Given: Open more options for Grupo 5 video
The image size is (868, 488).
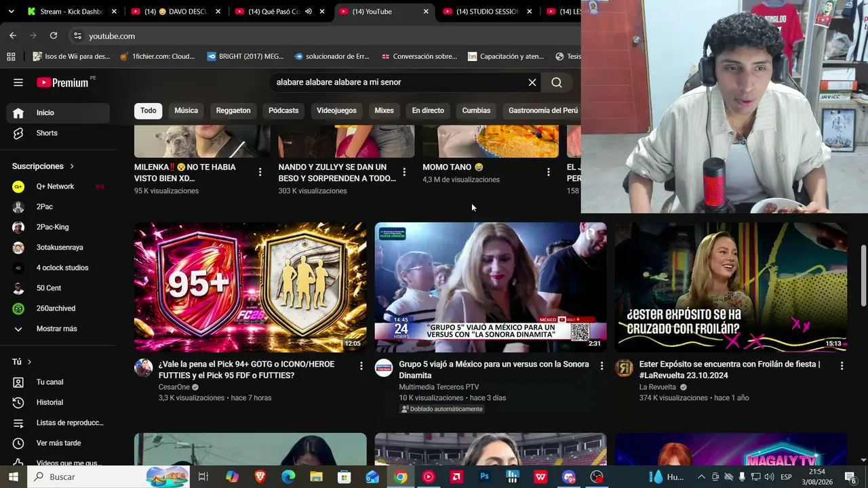Looking at the screenshot, I should [x=601, y=366].
